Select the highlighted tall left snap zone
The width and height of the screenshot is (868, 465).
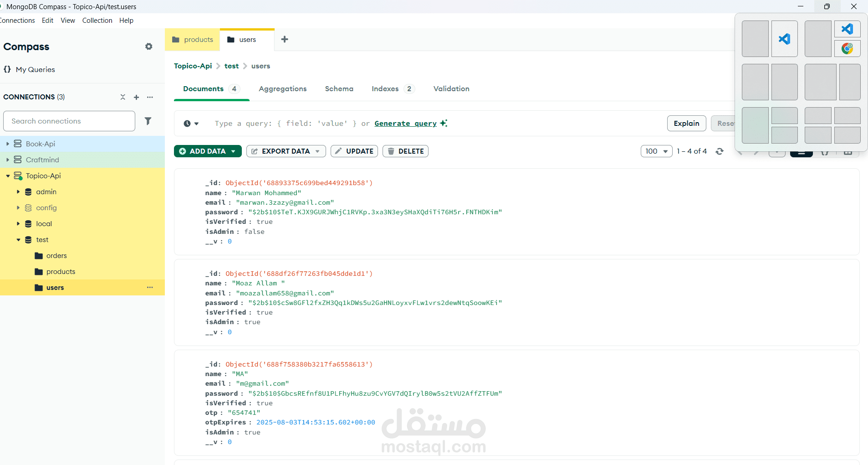coord(755,125)
